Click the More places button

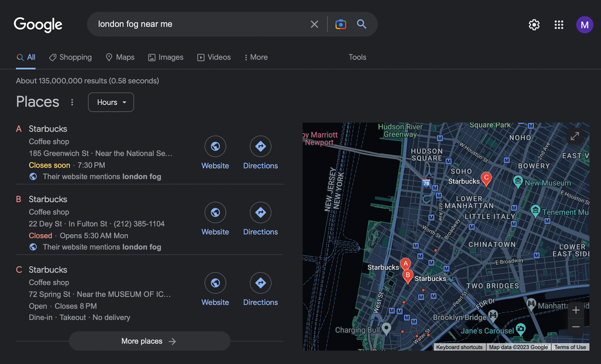[149, 341]
